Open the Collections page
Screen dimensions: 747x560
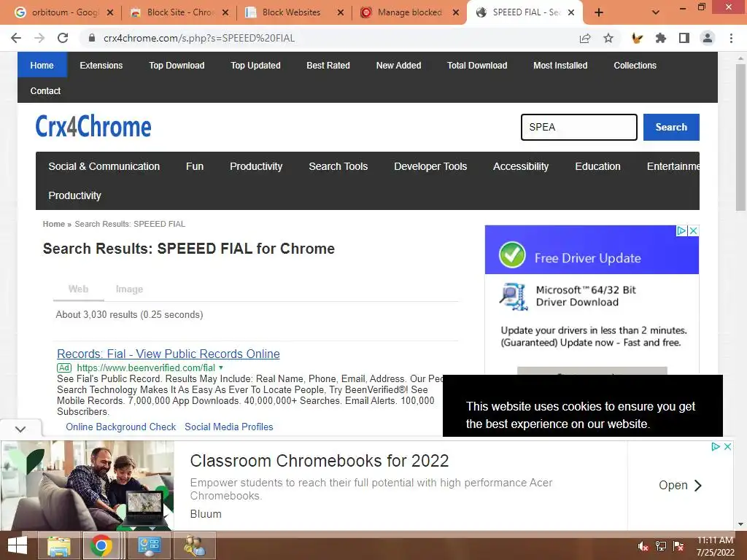[x=635, y=65]
